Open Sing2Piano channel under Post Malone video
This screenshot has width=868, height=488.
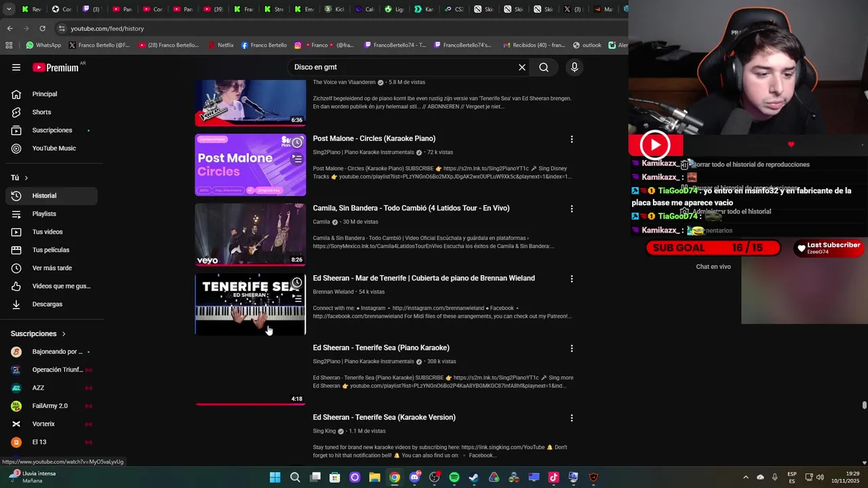[363, 152]
